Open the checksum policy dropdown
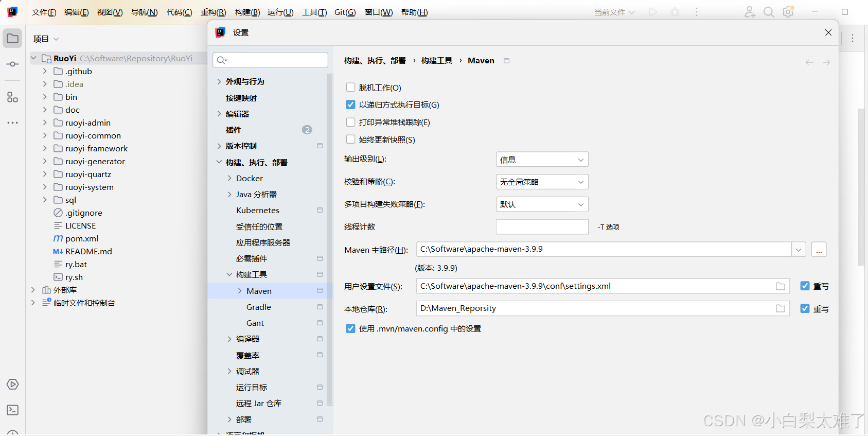The image size is (868, 436). (x=542, y=182)
